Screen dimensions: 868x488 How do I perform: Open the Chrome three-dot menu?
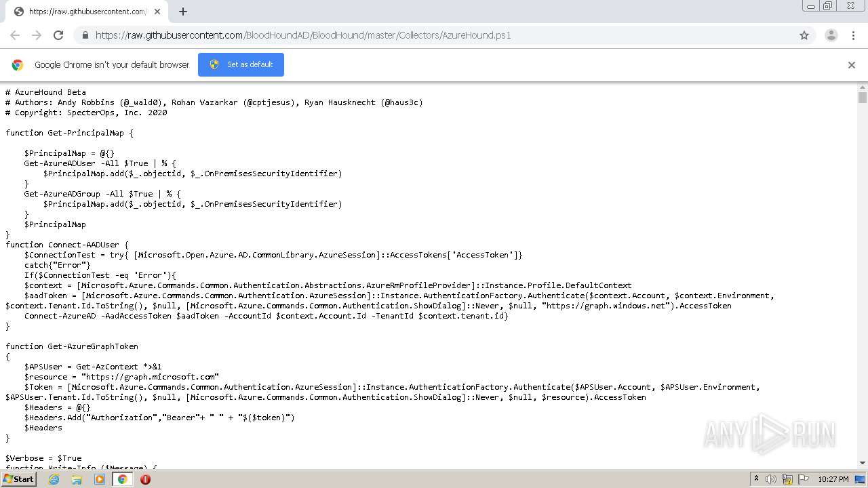pyautogui.click(x=853, y=35)
